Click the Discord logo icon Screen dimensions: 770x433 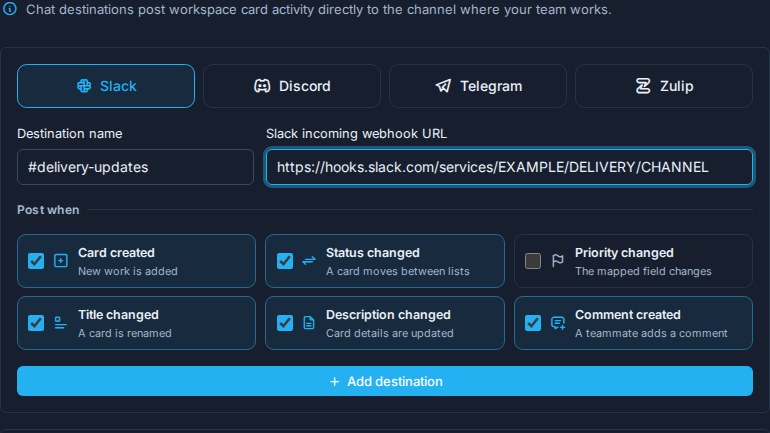click(x=262, y=86)
